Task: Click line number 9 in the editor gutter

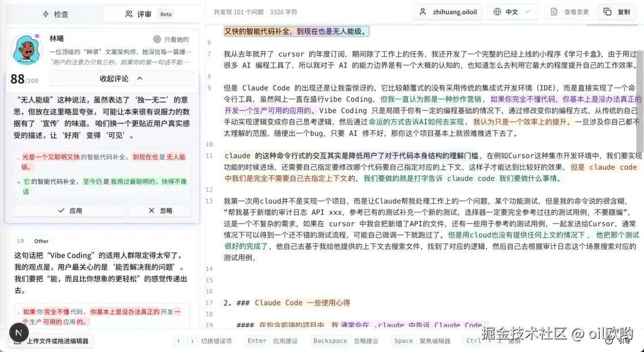Action: [x=209, y=88]
